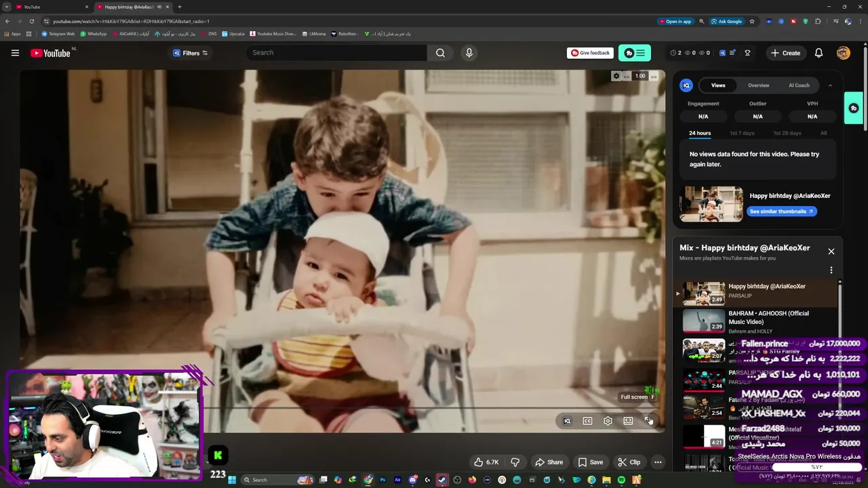Click the Give feedback button
Screen dimensions: 868x488
pos(590,53)
